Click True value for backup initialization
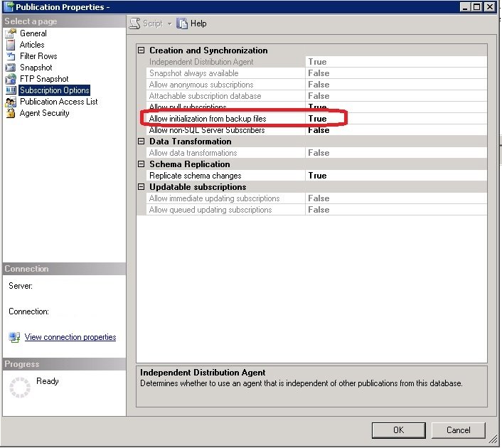 point(317,119)
